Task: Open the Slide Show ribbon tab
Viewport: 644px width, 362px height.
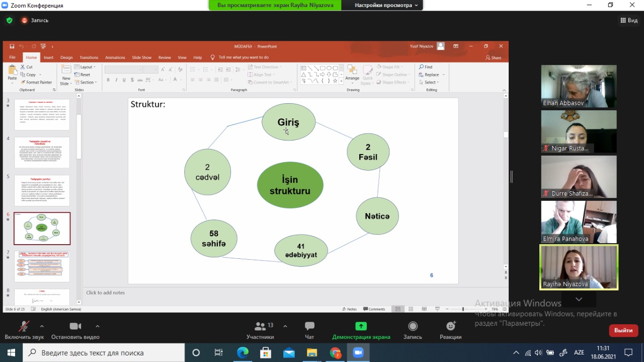Action: tap(141, 57)
